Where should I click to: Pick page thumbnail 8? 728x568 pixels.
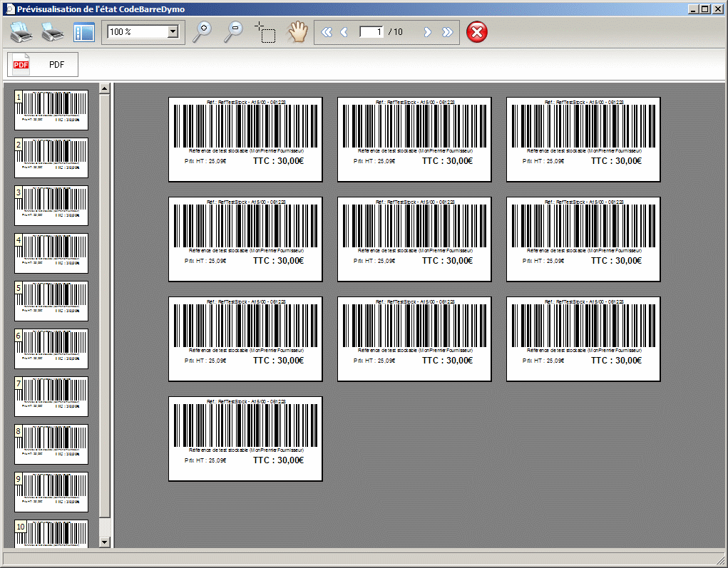(51, 445)
